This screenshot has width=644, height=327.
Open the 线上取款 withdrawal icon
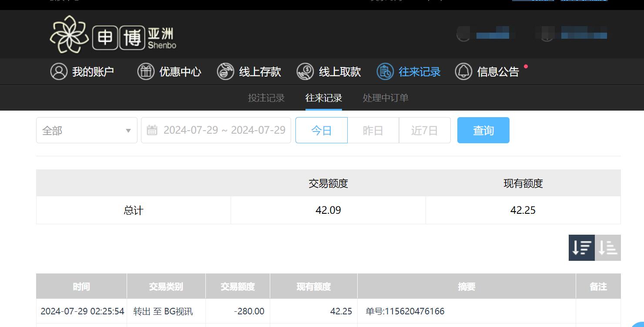point(305,71)
